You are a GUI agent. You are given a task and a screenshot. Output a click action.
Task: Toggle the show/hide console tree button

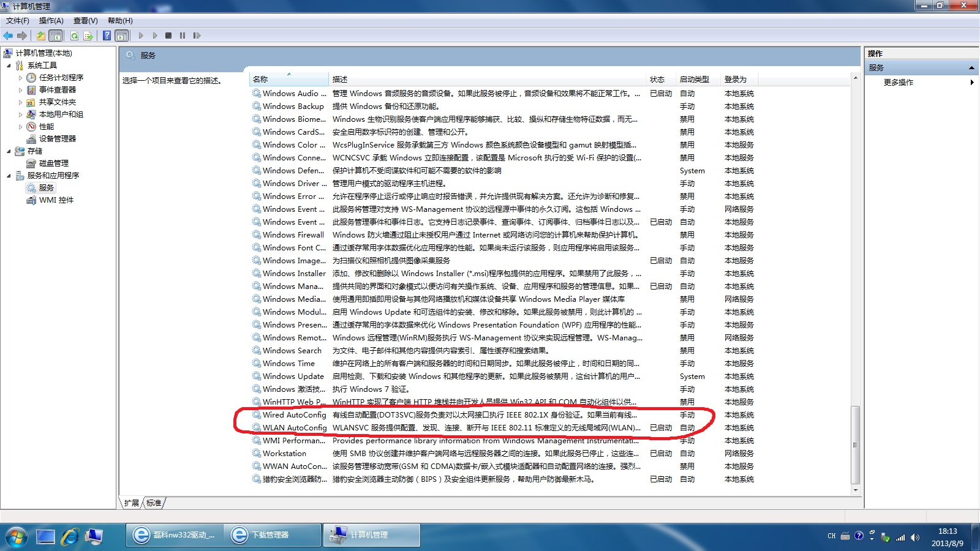55,36
